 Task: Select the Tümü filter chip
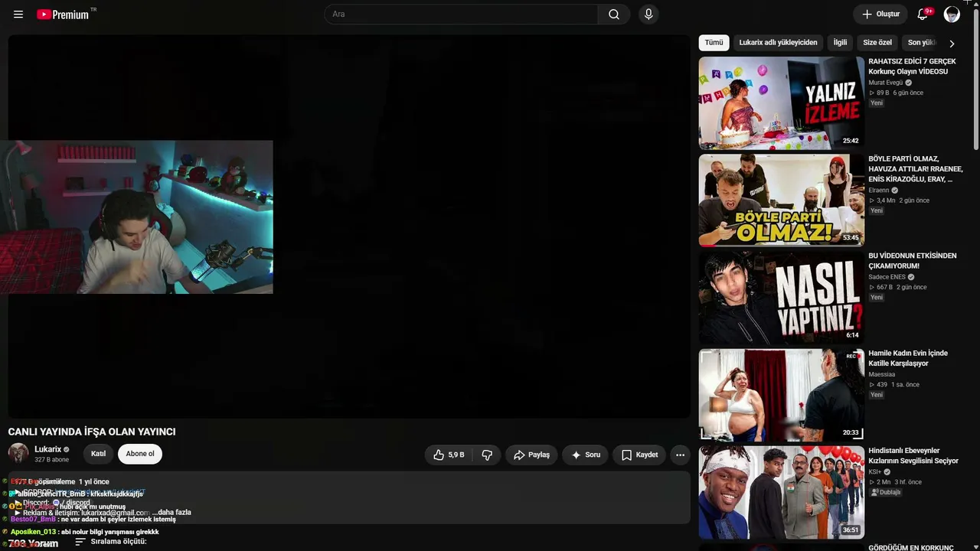714,43
